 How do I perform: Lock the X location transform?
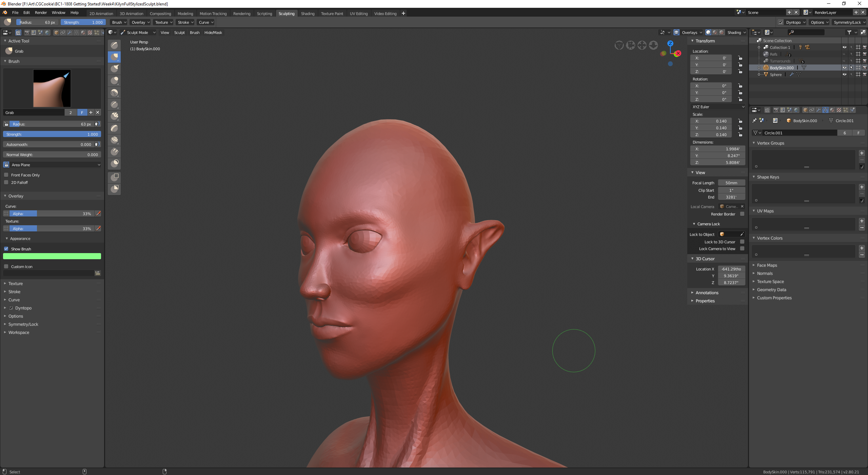click(740, 58)
